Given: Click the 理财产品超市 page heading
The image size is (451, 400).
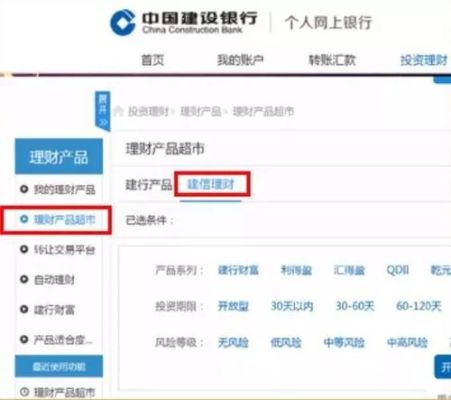Looking at the screenshot, I should pyautogui.click(x=165, y=149).
